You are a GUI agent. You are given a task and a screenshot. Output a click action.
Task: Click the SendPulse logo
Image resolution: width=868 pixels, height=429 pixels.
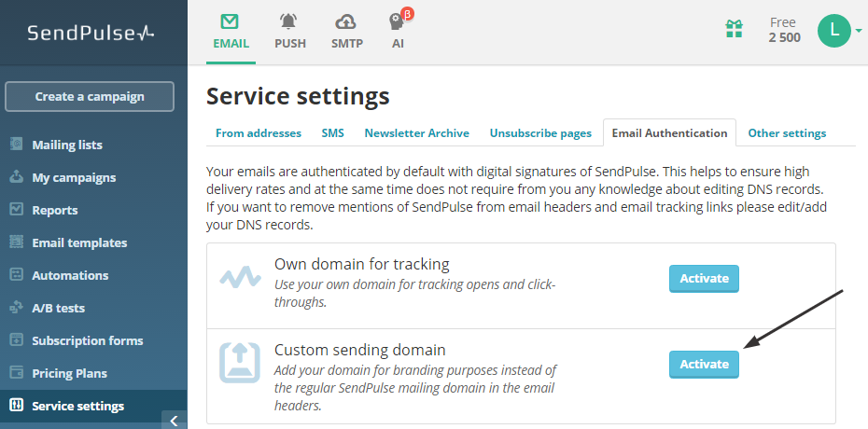pos(91,34)
